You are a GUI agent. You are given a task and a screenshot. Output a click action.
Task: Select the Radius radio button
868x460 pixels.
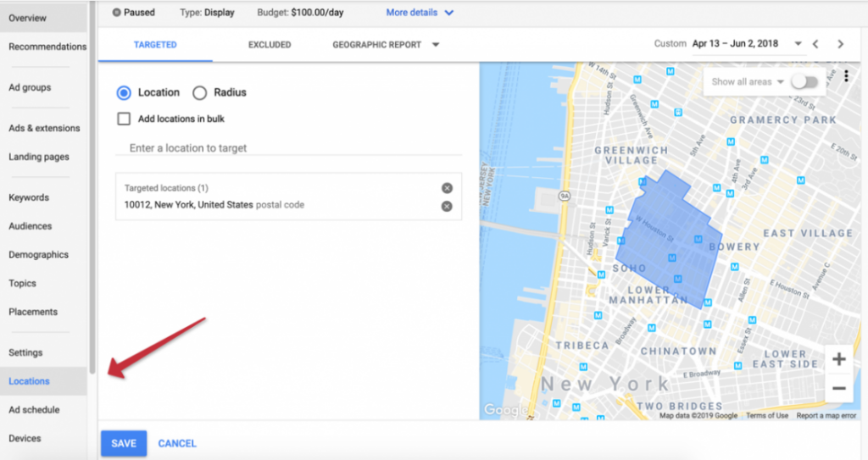[200, 93]
